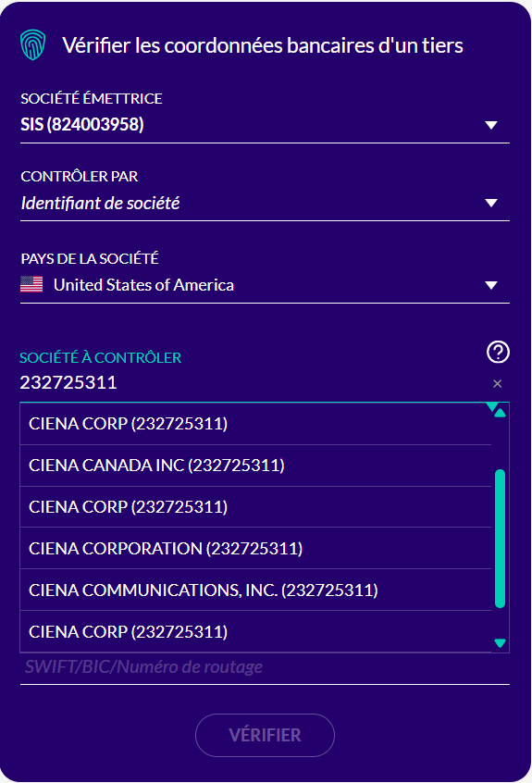Click the VÉRIFIER button
This screenshot has height=783, width=532.
(265, 735)
